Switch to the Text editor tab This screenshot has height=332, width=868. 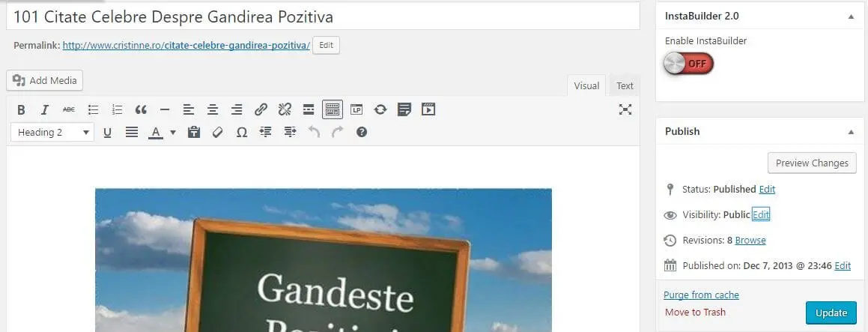pyautogui.click(x=625, y=85)
